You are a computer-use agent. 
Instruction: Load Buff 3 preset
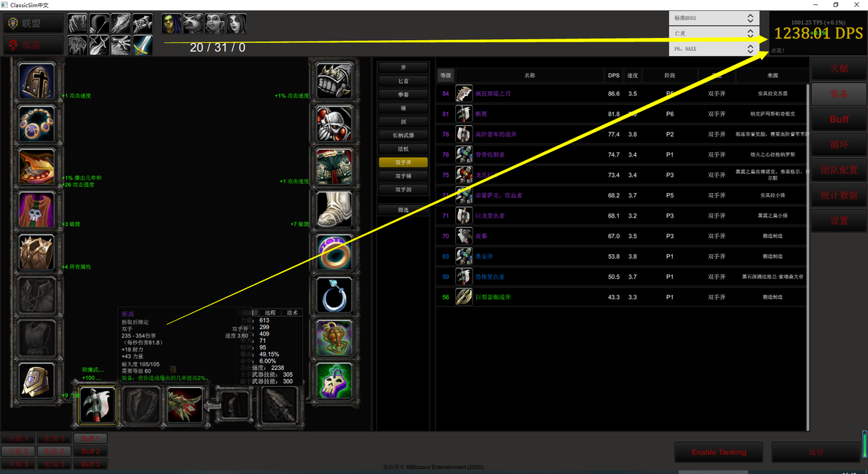point(90,464)
